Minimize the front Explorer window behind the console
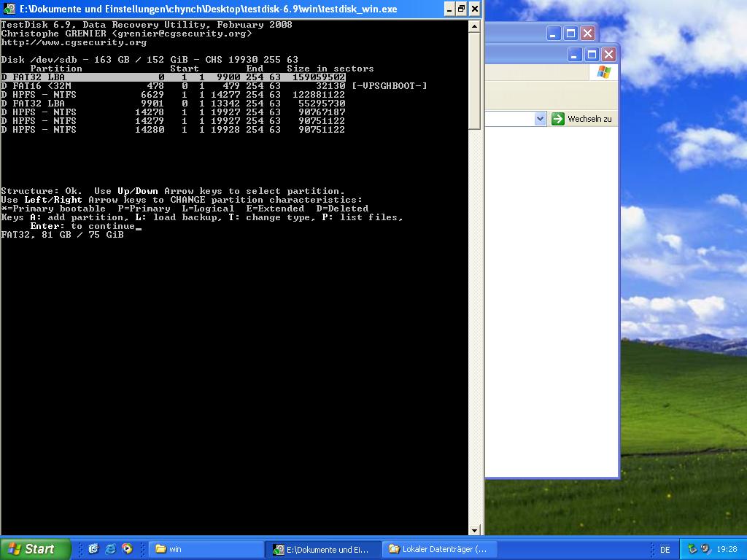747x560 pixels. pos(574,55)
